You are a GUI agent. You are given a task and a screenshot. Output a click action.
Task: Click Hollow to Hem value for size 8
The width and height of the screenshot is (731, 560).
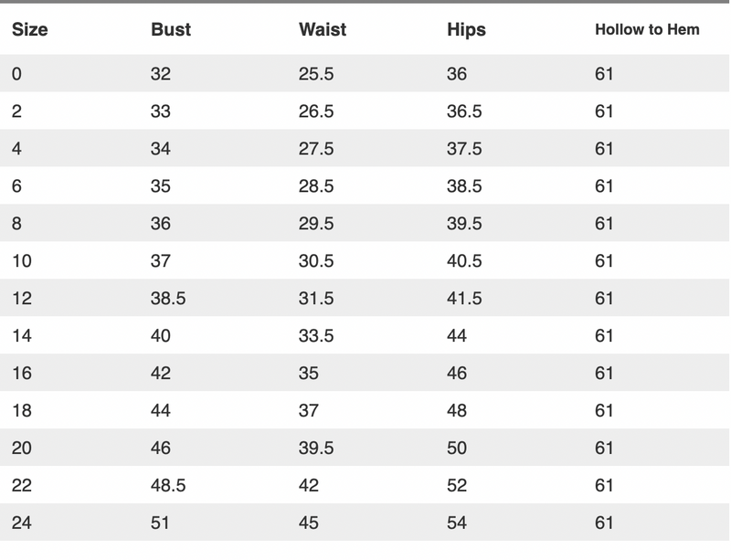pos(604,224)
